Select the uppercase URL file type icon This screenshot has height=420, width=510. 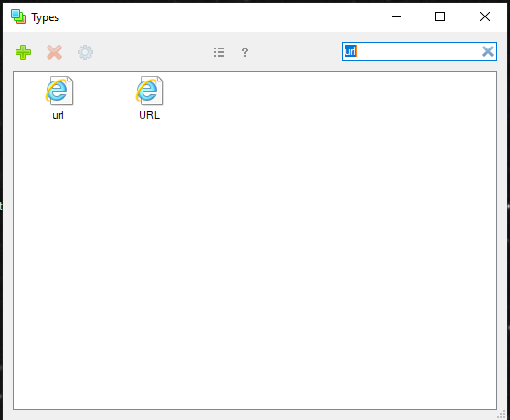pos(149,90)
